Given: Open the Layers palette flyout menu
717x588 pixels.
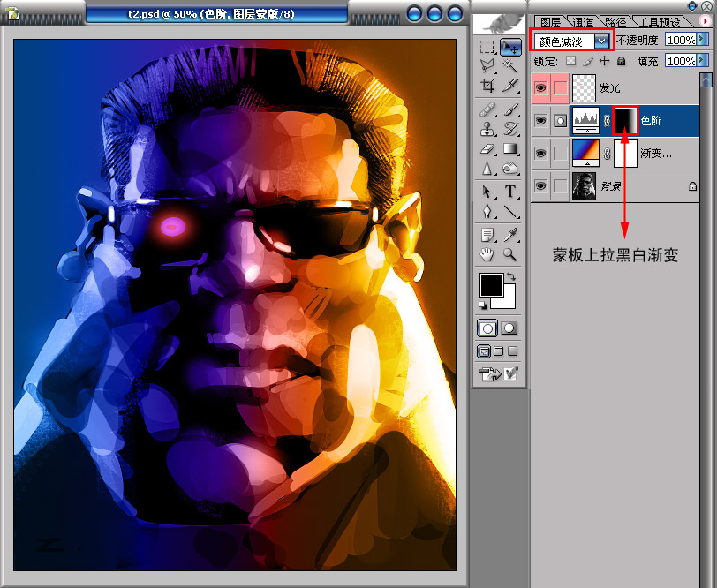Looking at the screenshot, I should point(706,20).
